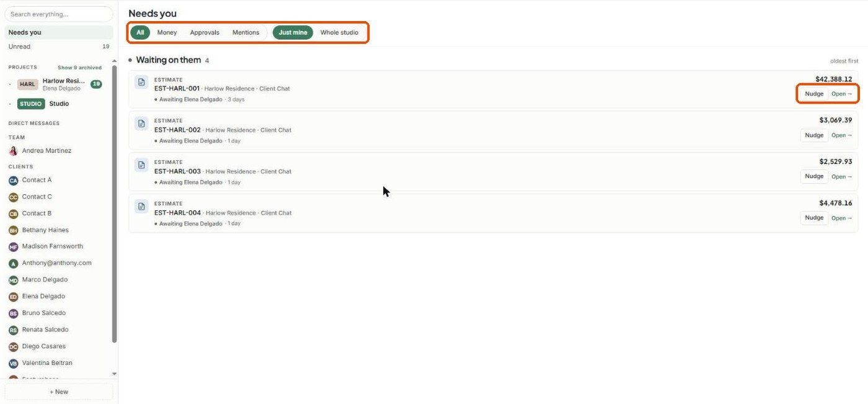Click the green STUDIO project badge
The height and width of the screenshot is (404, 868).
pos(31,104)
